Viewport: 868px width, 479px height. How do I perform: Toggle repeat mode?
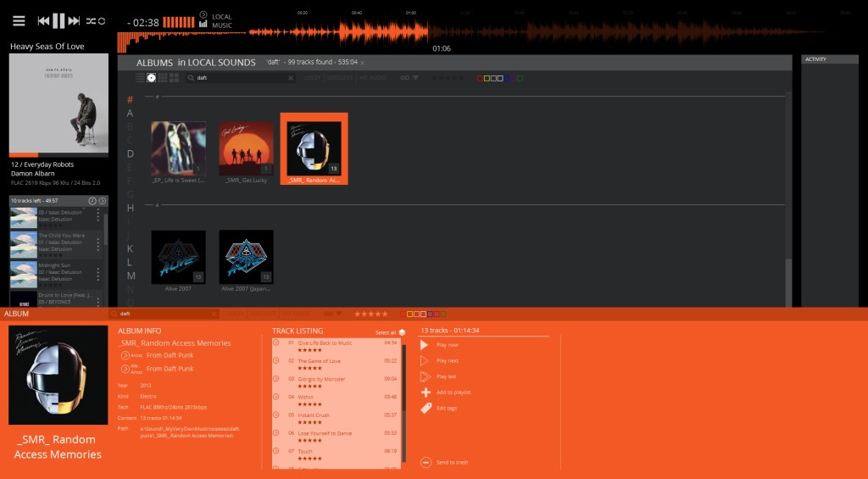click(102, 21)
